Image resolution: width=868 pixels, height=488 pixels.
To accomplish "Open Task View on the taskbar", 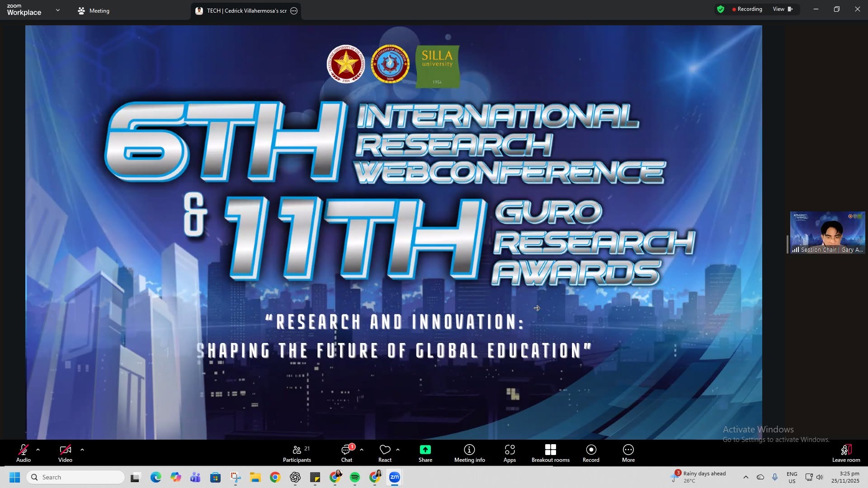I will pyautogui.click(x=136, y=477).
